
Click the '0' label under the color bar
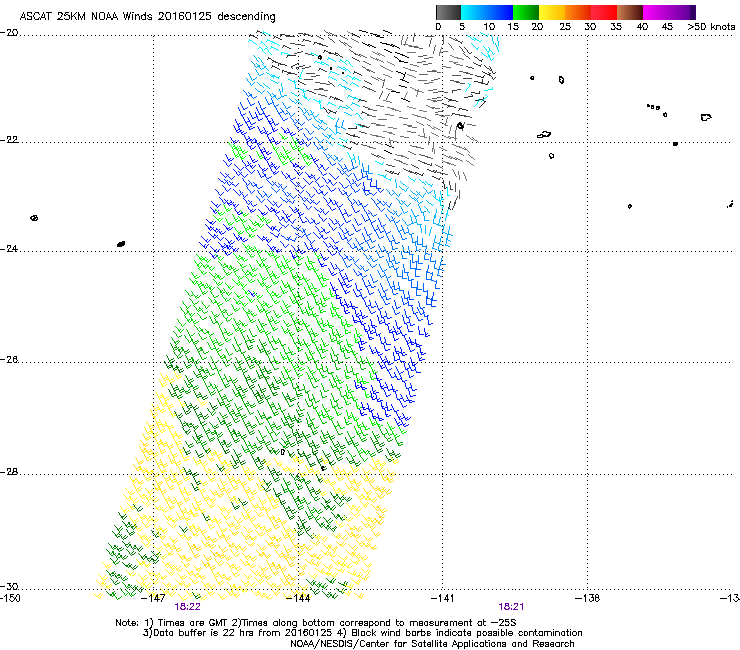[438, 27]
